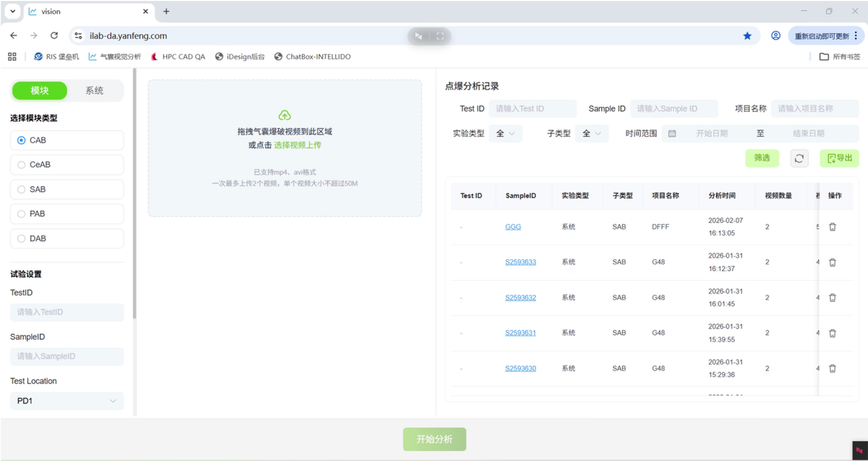
Task: Switch to the 系统 tab
Action: (x=95, y=90)
